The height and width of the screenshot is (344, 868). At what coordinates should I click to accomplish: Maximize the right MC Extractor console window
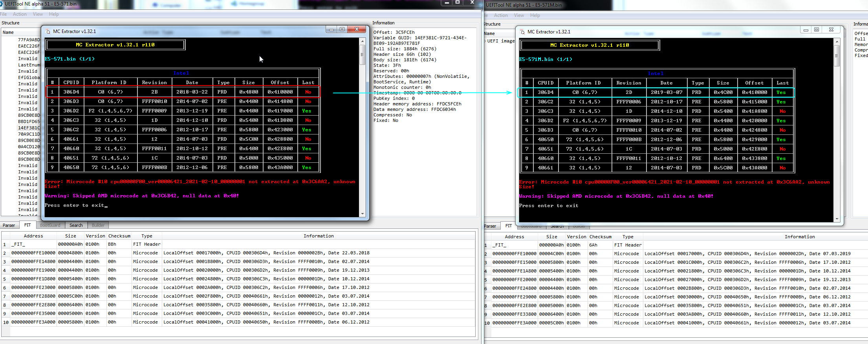(x=817, y=29)
